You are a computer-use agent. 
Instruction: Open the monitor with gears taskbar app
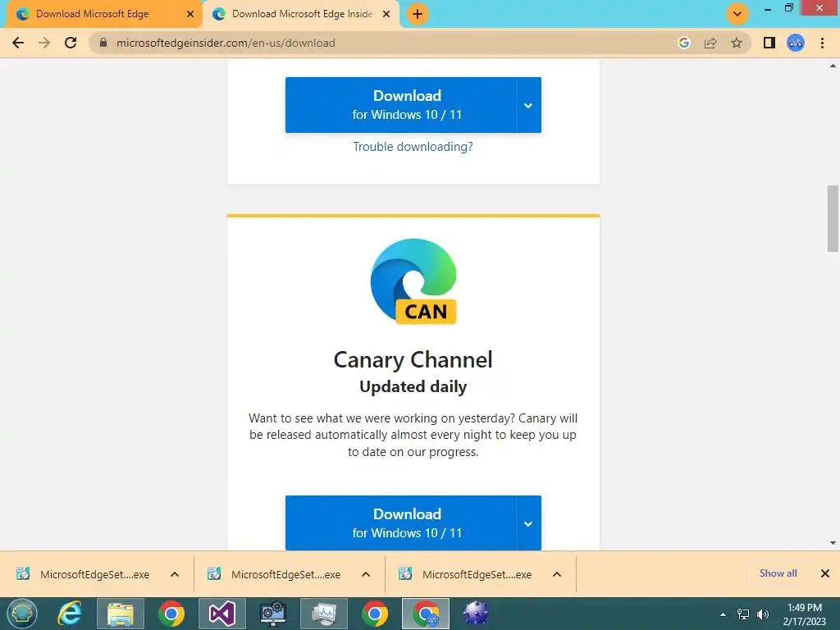point(273,614)
